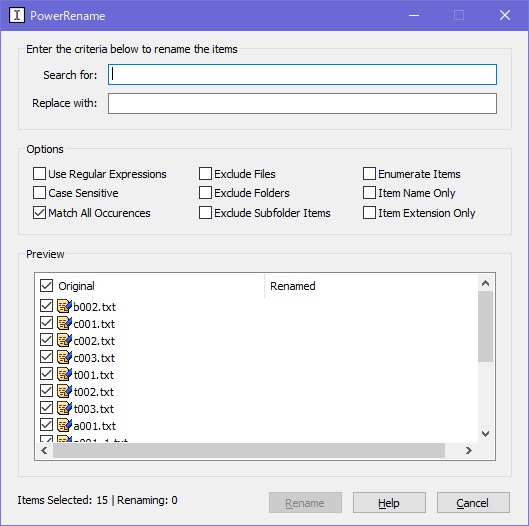Click the file icon next to c001.txt
Screen dimensions: 529x526
[x=64, y=323]
